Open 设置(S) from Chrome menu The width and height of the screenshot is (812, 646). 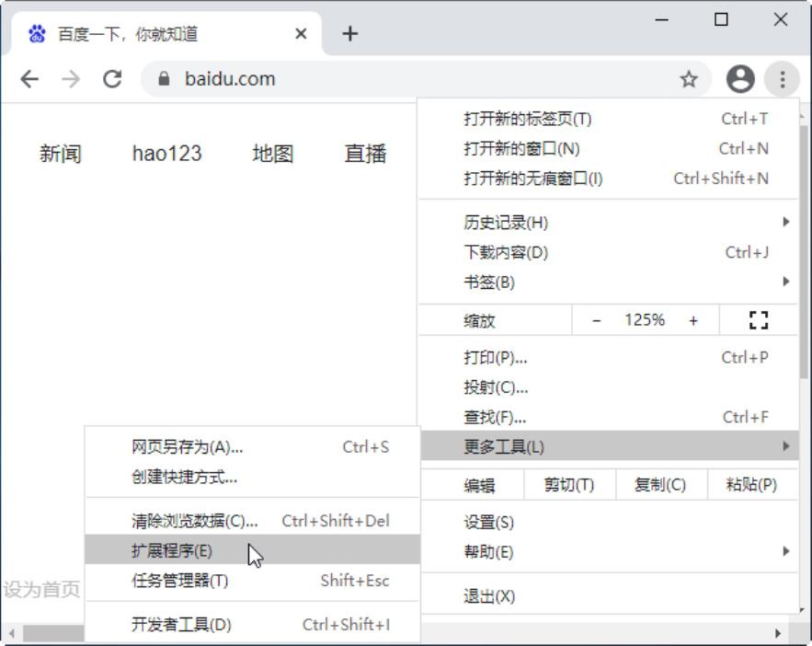click(x=608, y=522)
